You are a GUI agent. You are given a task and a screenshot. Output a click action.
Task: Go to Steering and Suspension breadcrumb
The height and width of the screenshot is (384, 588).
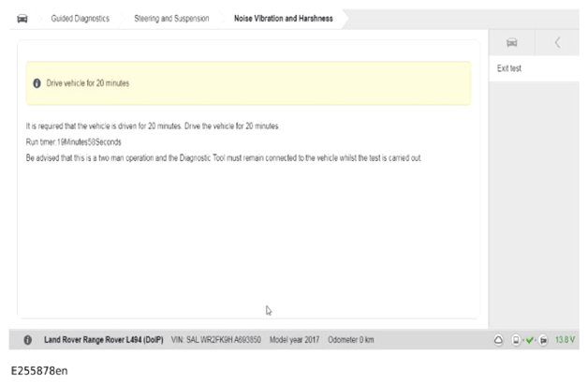pyautogui.click(x=171, y=19)
